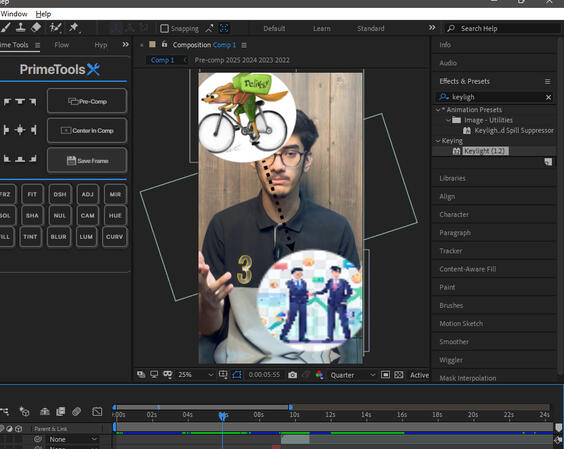Screen dimensions: 564x449
Task: Click the yellow composition label color swatch
Action: 153,44
